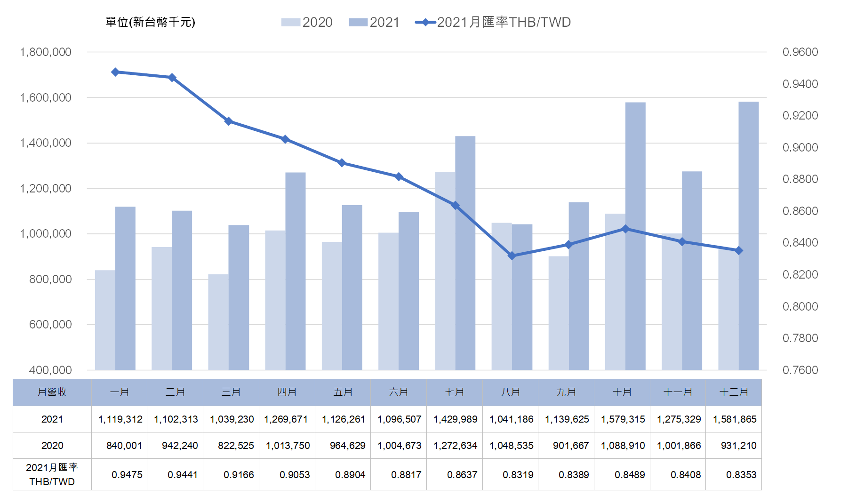Screen dimensions: 848x504
Task: Select the 七月 column header
Action: click(455, 392)
